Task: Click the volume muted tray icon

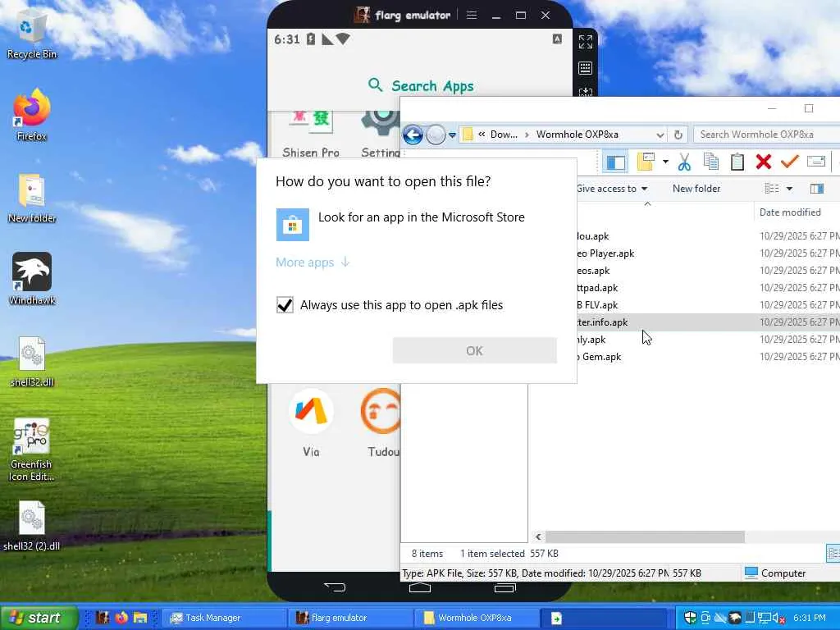Action: coord(778,618)
